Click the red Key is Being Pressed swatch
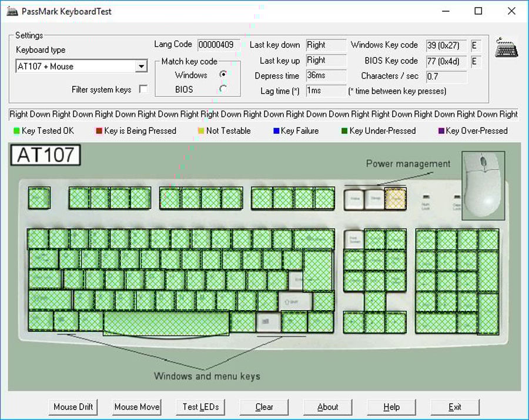Viewport: 529px width, 420px height. tap(99, 131)
